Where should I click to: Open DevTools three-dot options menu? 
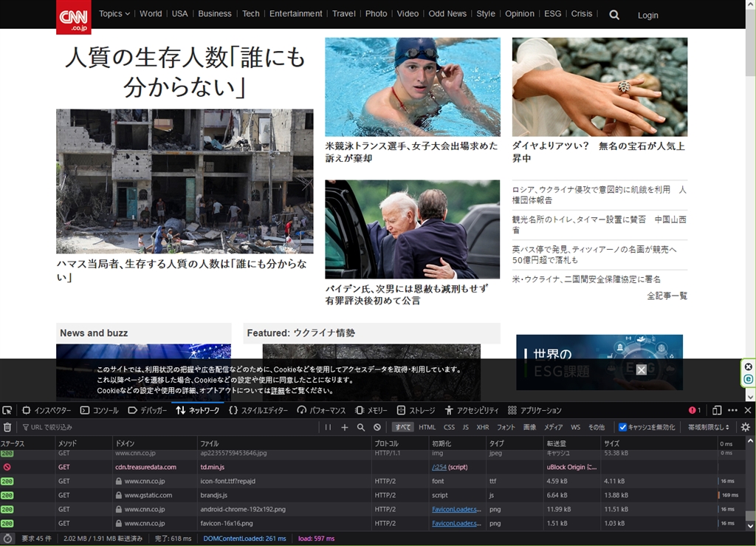pos(732,410)
